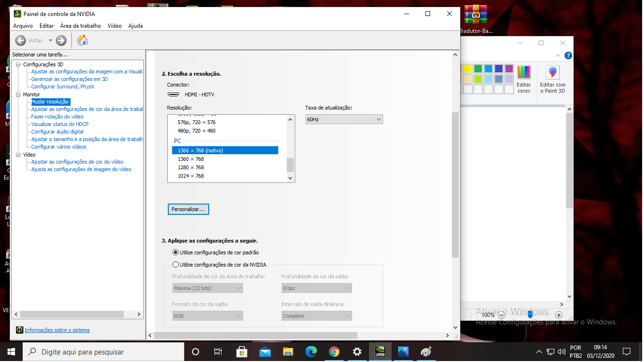644x362 pixels.
Task: Click Editar com o Paint 3D
Action: pos(552,79)
